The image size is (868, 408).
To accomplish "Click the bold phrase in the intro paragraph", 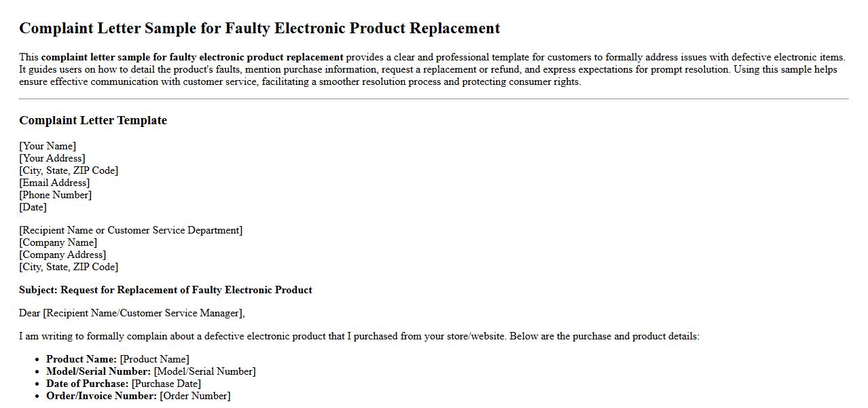I will pos(192,58).
